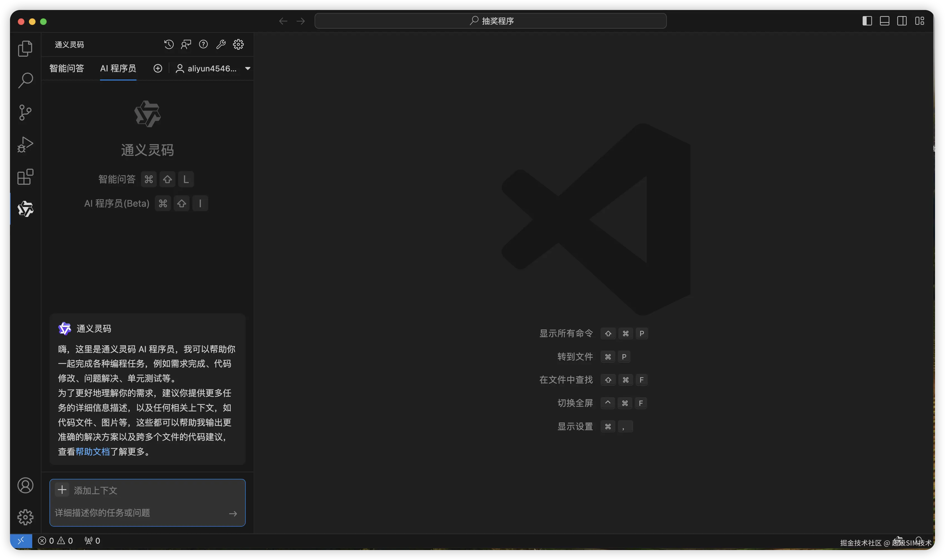The image size is (945, 560).
Task: Open 通义灵码 panel settings gear
Action: tap(238, 44)
